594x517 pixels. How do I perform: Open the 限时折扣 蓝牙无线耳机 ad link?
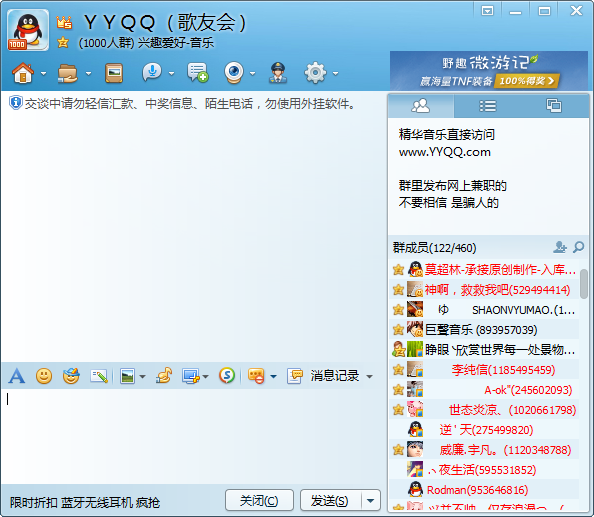click(x=85, y=503)
